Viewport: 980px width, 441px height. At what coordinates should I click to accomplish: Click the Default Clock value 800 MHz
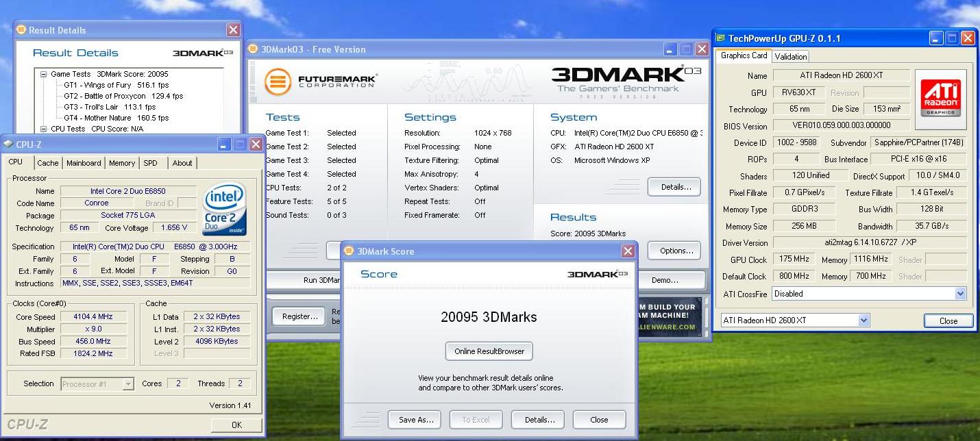pos(795,276)
